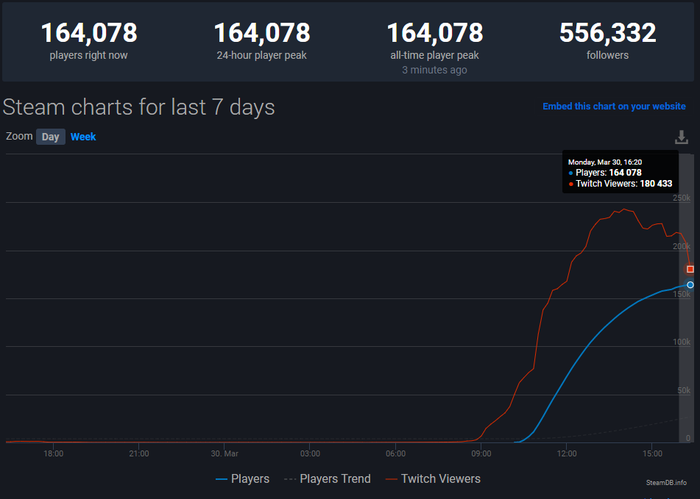Click the '164,078' all-time peak number

[434, 33]
